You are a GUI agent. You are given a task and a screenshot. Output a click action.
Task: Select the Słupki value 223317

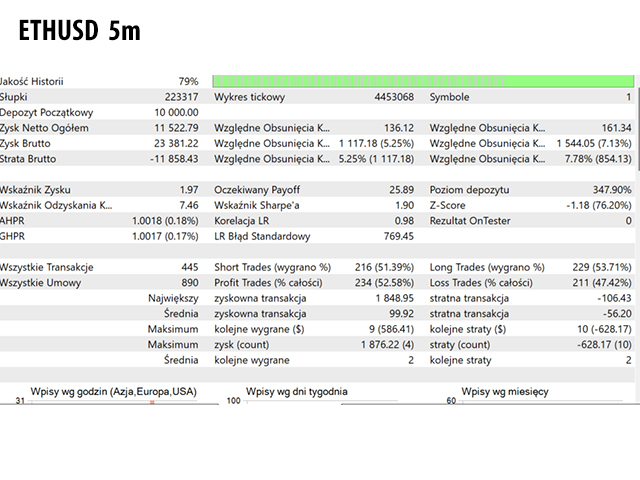pyautogui.click(x=181, y=97)
